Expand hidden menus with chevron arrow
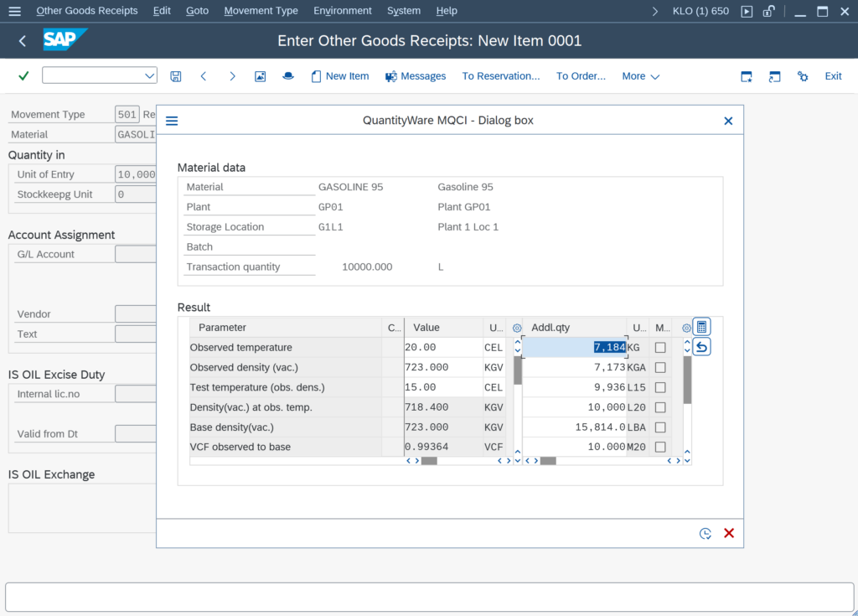The height and width of the screenshot is (616, 858). point(655,11)
